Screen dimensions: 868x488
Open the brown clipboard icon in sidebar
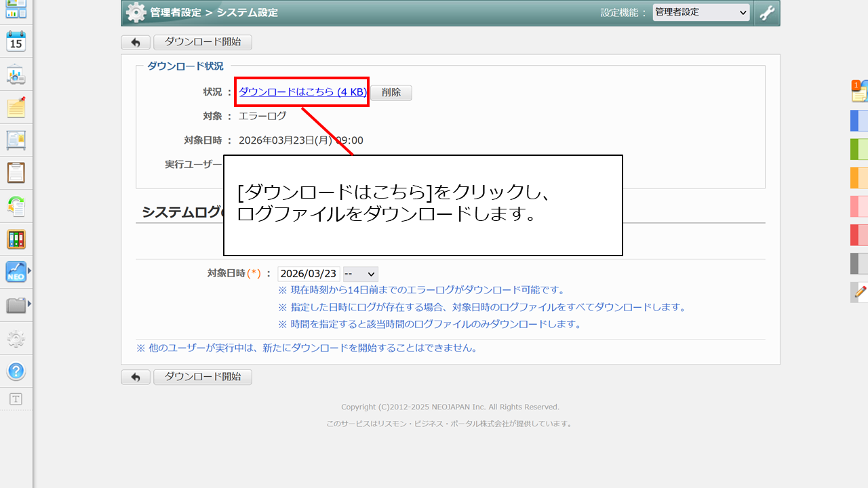[x=16, y=173]
